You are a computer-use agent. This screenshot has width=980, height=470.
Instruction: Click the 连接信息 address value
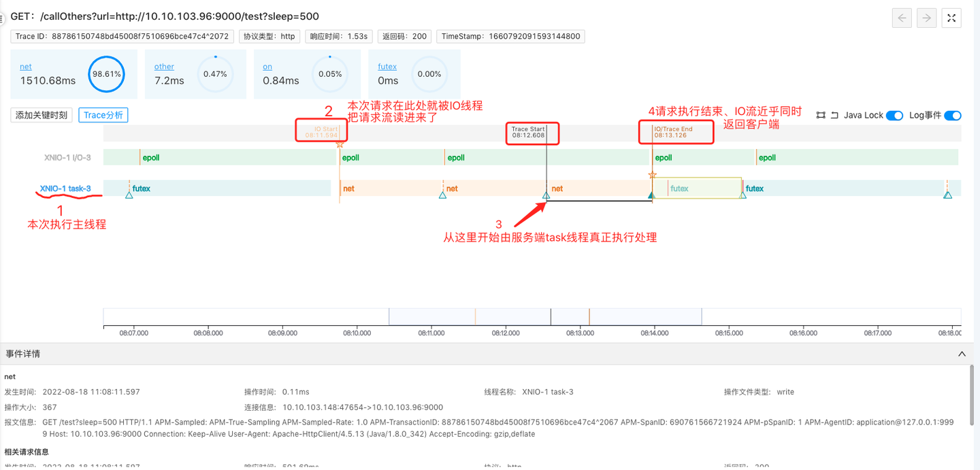pyautogui.click(x=363, y=407)
